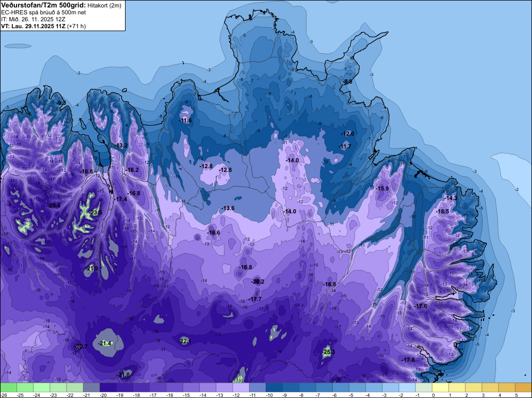Click the -9.3 temperature label

62,103
